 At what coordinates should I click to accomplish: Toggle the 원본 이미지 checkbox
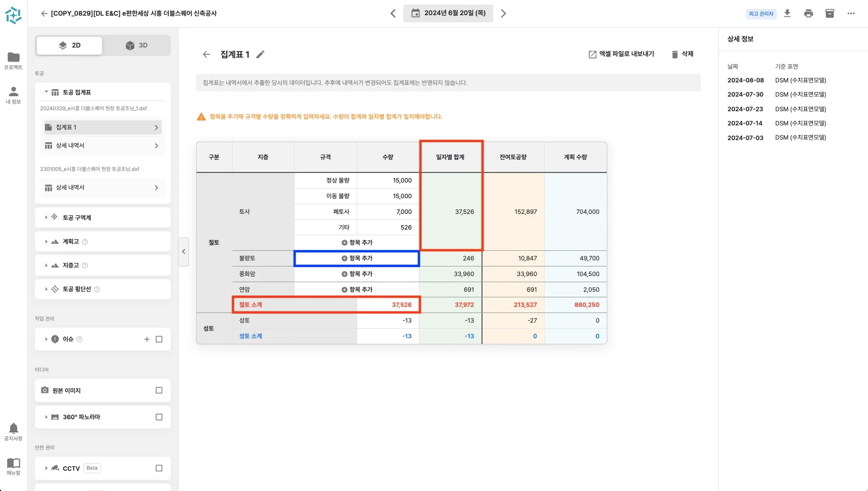point(159,390)
